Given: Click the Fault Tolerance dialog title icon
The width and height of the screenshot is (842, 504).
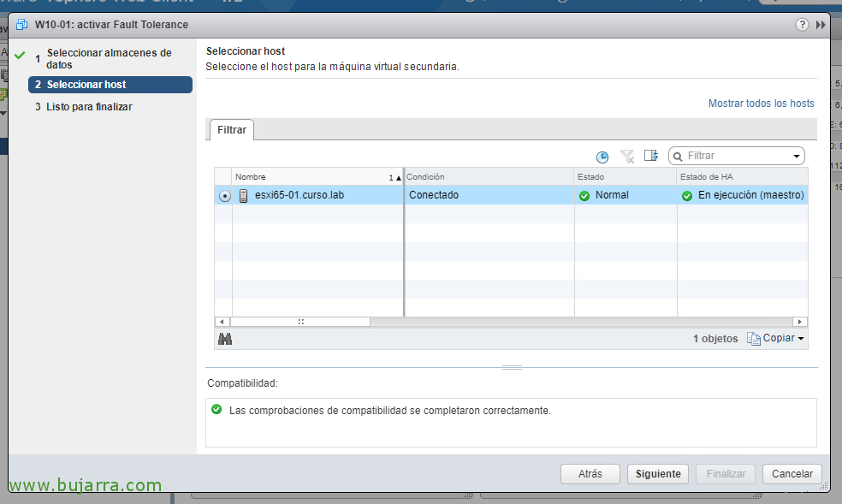Looking at the screenshot, I should 22,25.
